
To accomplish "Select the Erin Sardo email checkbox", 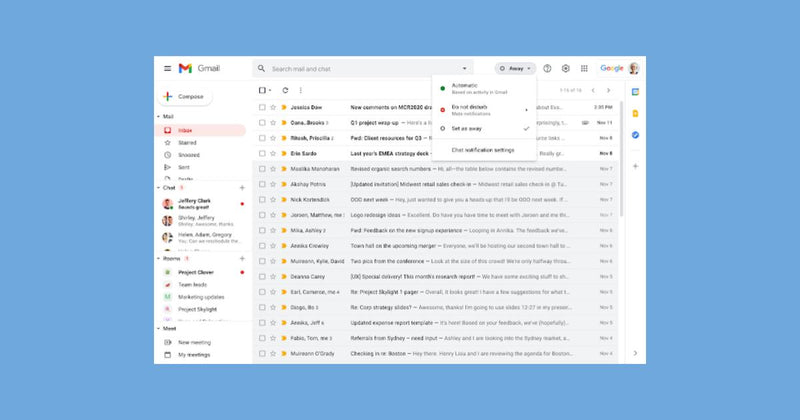I will 262,153.
